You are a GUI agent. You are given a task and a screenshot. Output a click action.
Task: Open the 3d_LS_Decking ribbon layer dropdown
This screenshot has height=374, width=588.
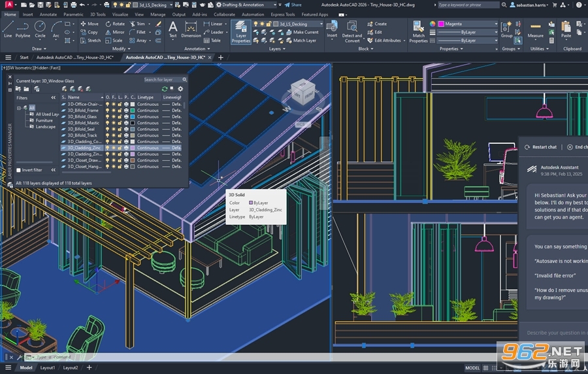pos(321,24)
